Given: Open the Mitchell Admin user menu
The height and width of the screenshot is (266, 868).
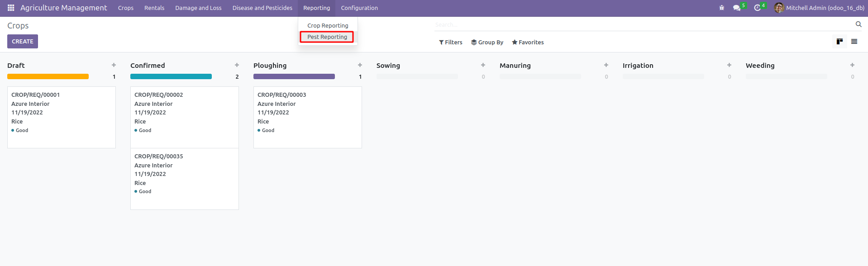Looking at the screenshot, I should click(820, 8).
